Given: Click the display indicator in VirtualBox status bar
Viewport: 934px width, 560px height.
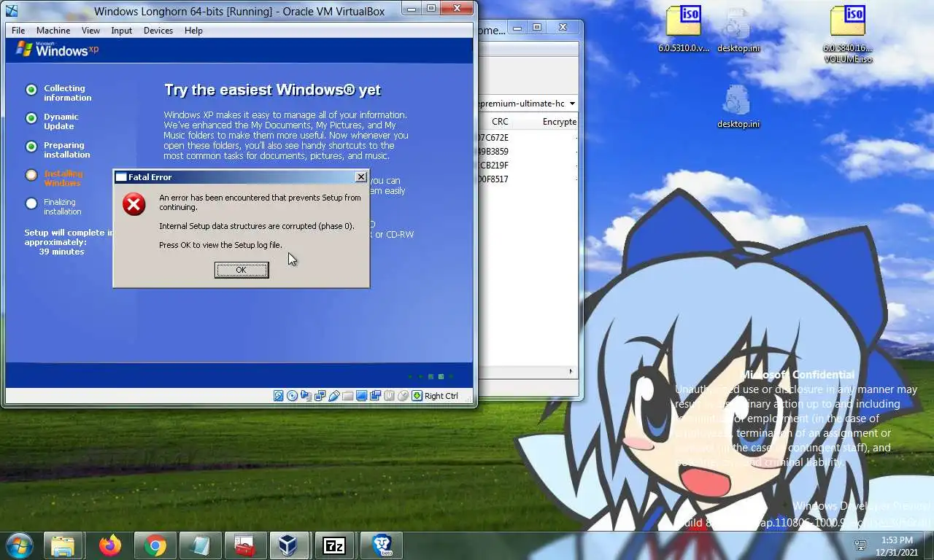Looking at the screenshot, I should pos(361,395).
